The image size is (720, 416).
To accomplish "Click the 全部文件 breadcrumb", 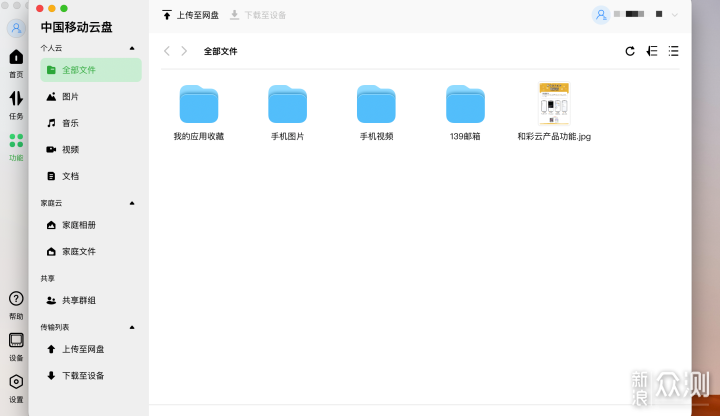I will 220,51.
